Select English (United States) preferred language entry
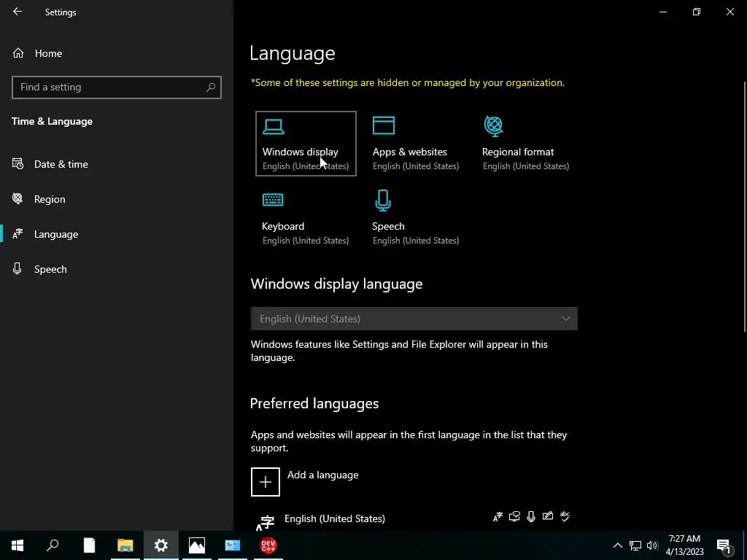 [414, 521]
